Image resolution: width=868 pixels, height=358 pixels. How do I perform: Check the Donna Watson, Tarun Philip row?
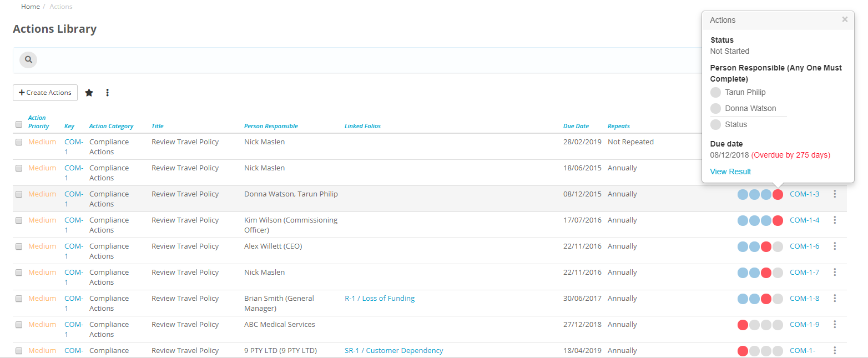coord(19,194)
